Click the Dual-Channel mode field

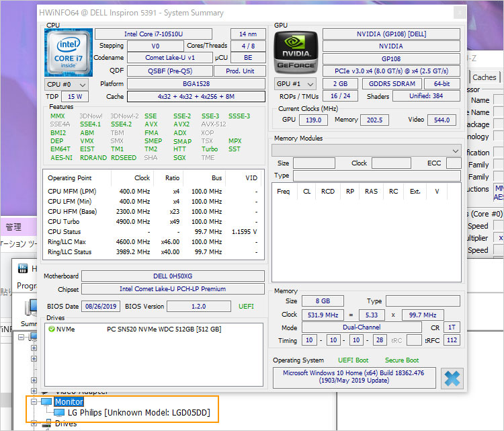362,327
